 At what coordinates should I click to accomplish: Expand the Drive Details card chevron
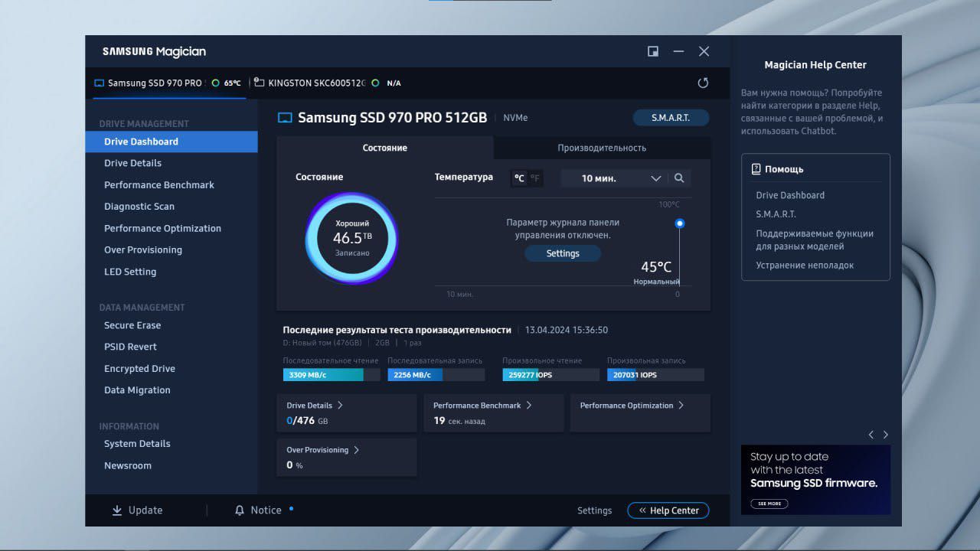tap(340, 406)
